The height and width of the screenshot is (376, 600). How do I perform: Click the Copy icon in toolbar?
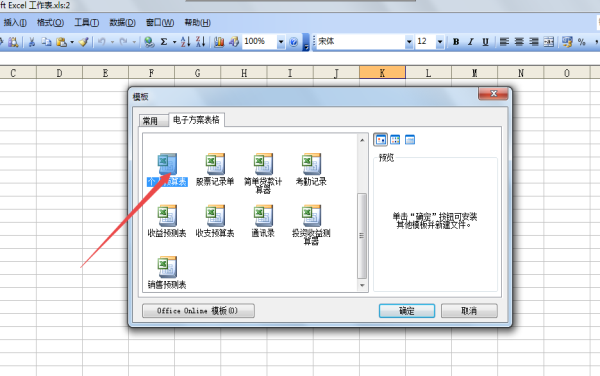pos(46,42)
